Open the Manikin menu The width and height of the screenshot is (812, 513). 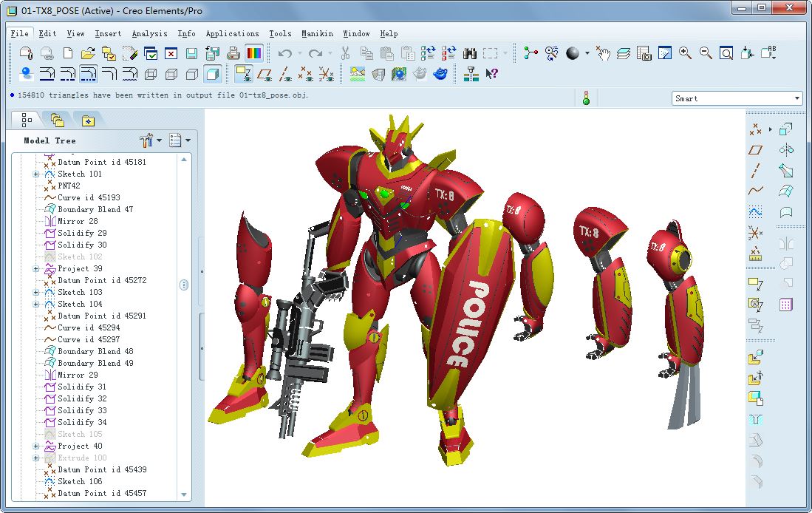[318, 34]
